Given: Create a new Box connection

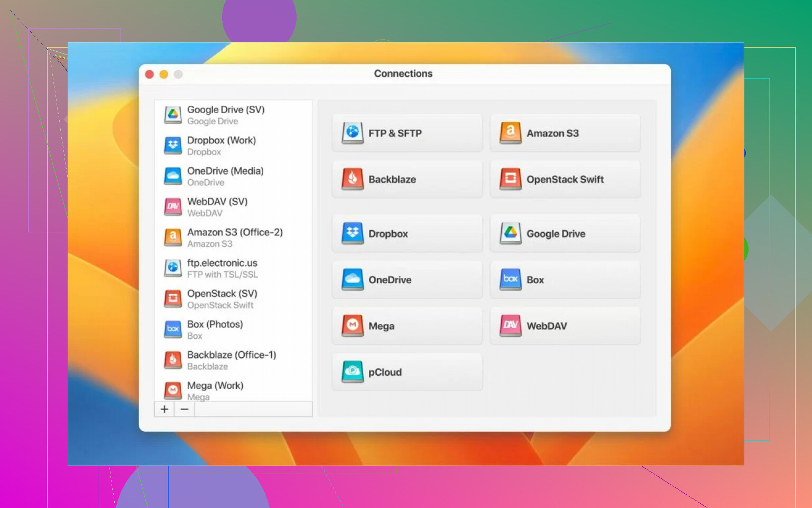Looking at the screenshot, I should 565,279.
